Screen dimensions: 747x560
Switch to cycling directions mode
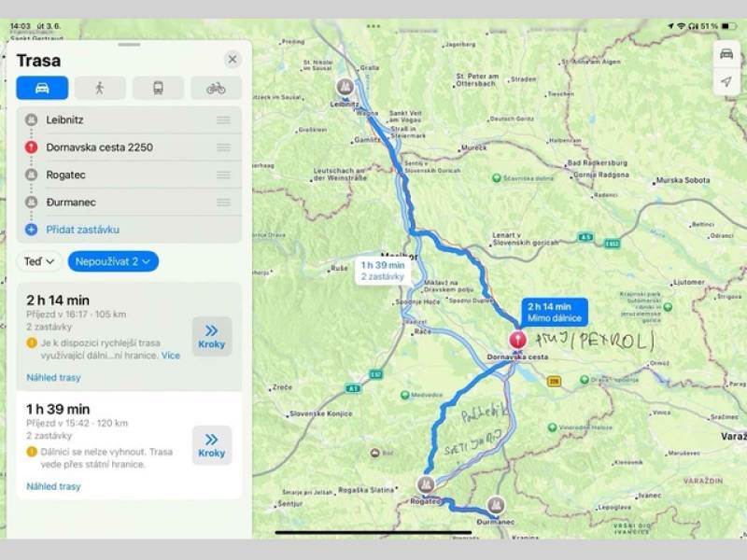click(216, 88)
